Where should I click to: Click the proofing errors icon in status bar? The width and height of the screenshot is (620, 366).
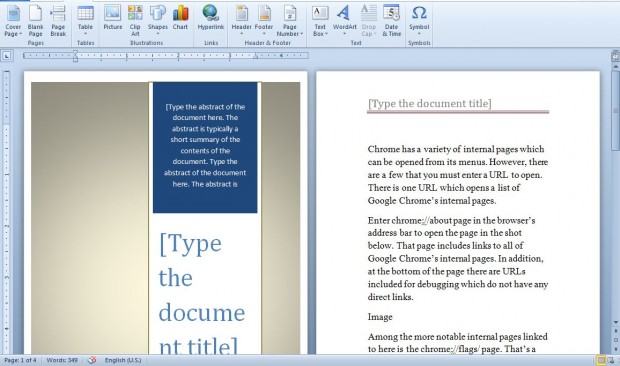pyautogui.click(x=92, y=360)
